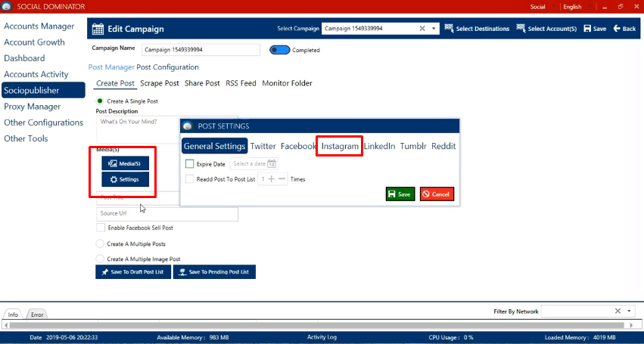This screenshot has width=644, height=344.
Task: Go Back from Edit Campaign
Action: pyautogui.click(x=624, y=29)
